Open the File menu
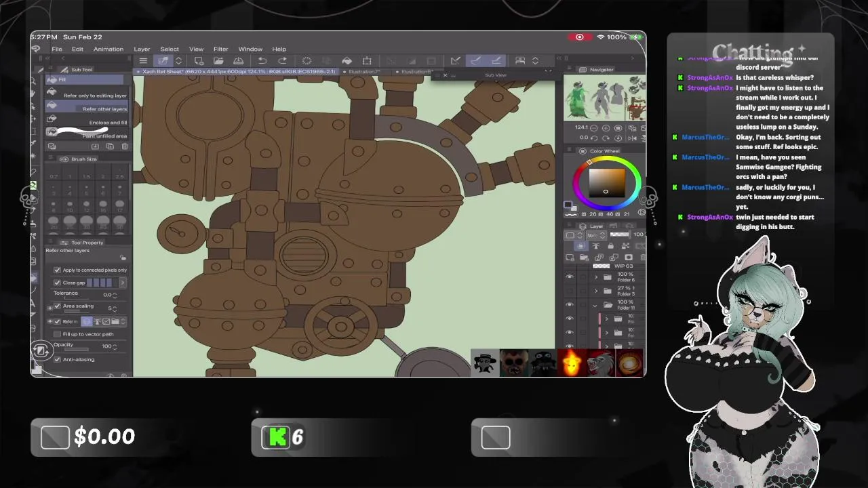Image resolution: width=868 pixels, height=488 pixels. pyautogui.click(x=57, y=49)
